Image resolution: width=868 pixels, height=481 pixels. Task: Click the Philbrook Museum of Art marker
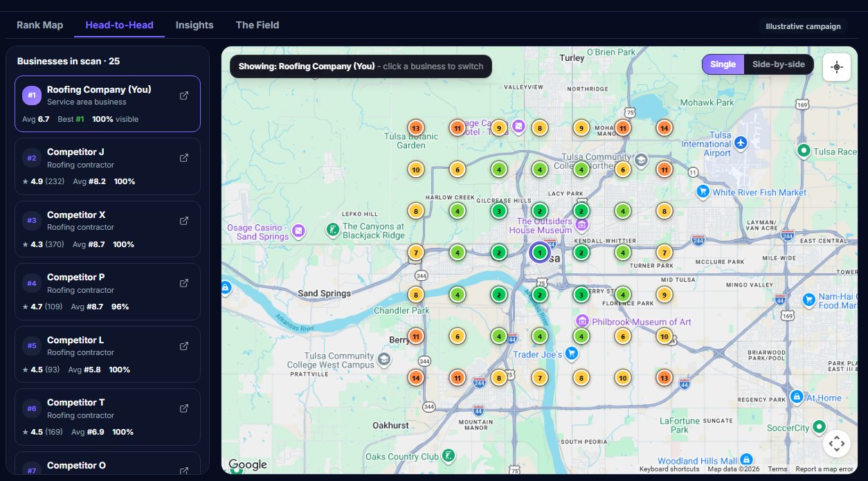click(x=582, y=321)
